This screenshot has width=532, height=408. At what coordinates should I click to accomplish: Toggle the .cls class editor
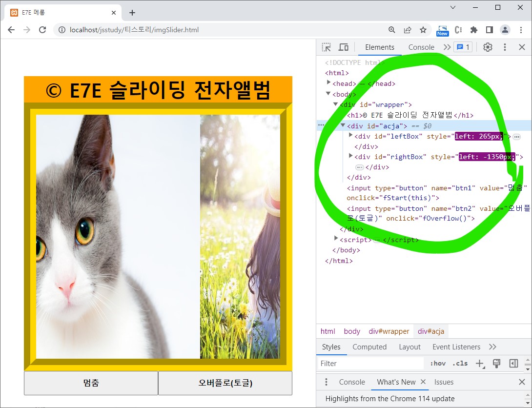point(460,363)
